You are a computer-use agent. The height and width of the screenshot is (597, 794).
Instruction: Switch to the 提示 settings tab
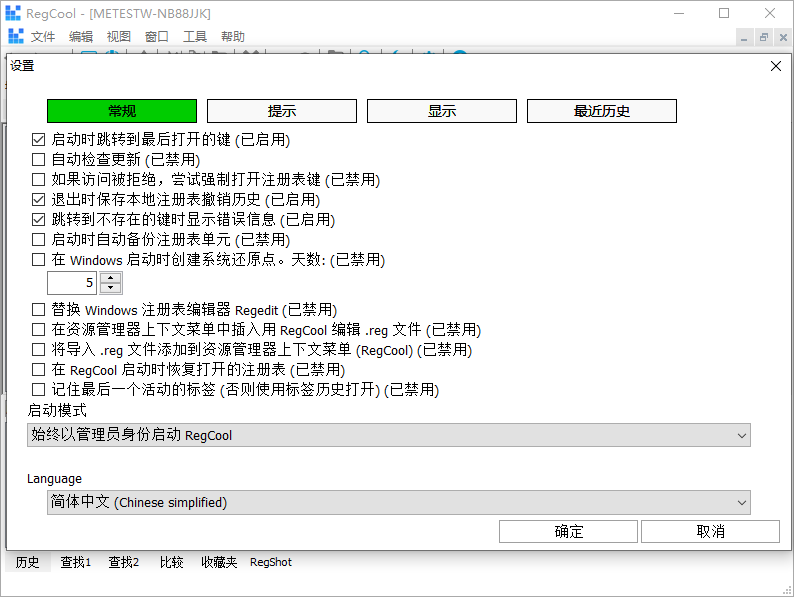pos(282,111)
